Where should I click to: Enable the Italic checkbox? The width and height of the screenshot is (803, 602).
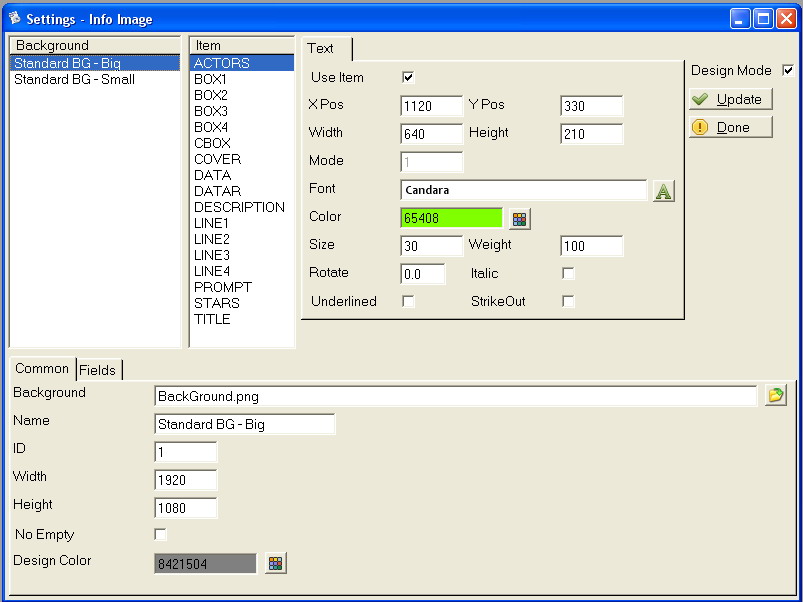click(568, 273)
